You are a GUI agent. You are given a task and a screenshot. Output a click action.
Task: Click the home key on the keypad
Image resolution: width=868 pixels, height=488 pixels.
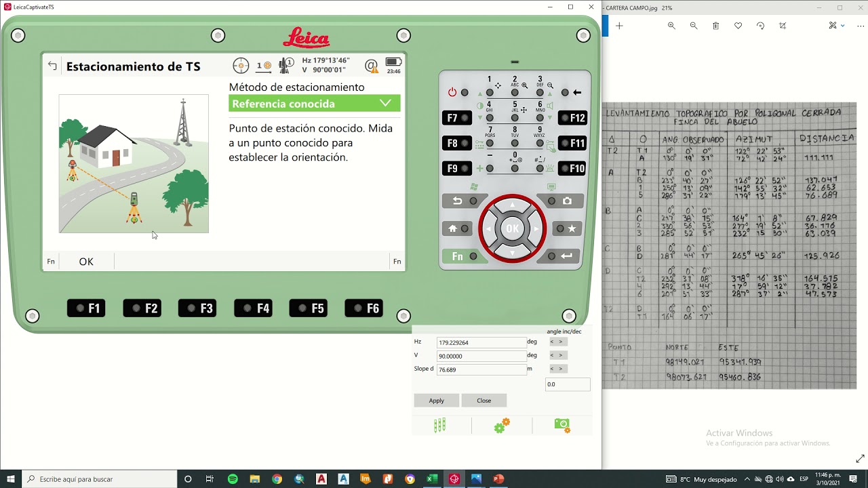point(458,229)
